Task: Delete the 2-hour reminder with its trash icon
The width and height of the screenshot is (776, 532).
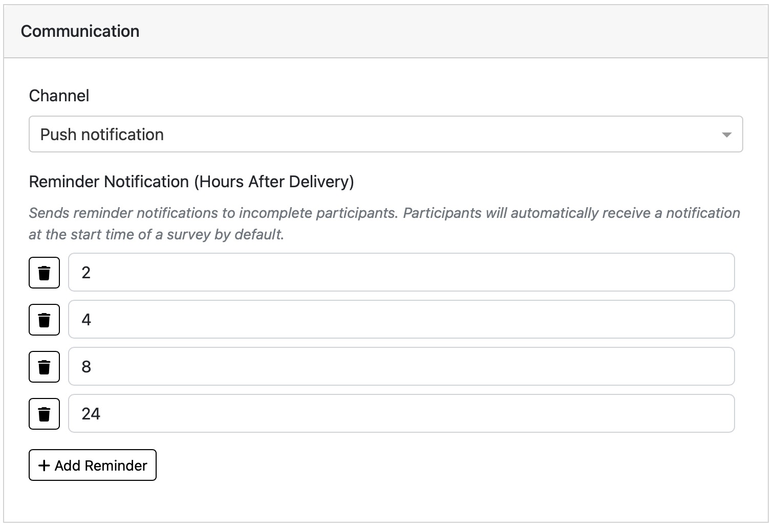Action: tap(44, 273)
